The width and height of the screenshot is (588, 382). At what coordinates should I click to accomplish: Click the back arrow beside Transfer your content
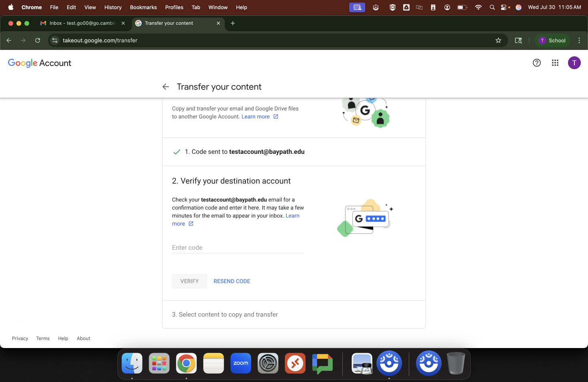pyautogui.click(x=166, y=87)
